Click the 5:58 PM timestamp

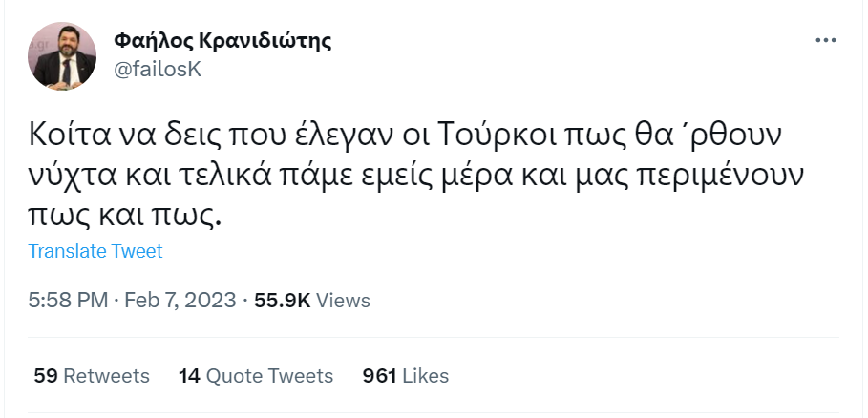[68, 301]
